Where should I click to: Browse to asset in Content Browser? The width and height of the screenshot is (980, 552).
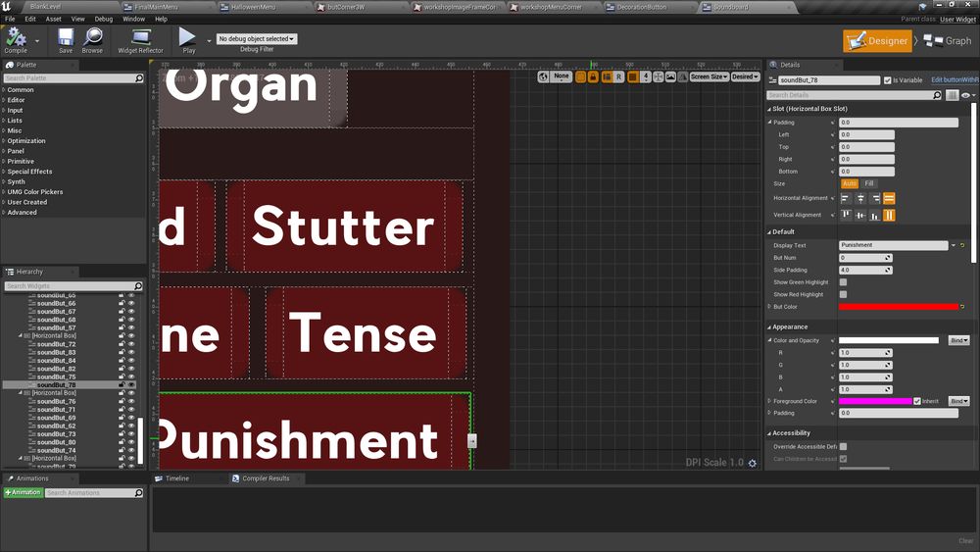point(92,40)
